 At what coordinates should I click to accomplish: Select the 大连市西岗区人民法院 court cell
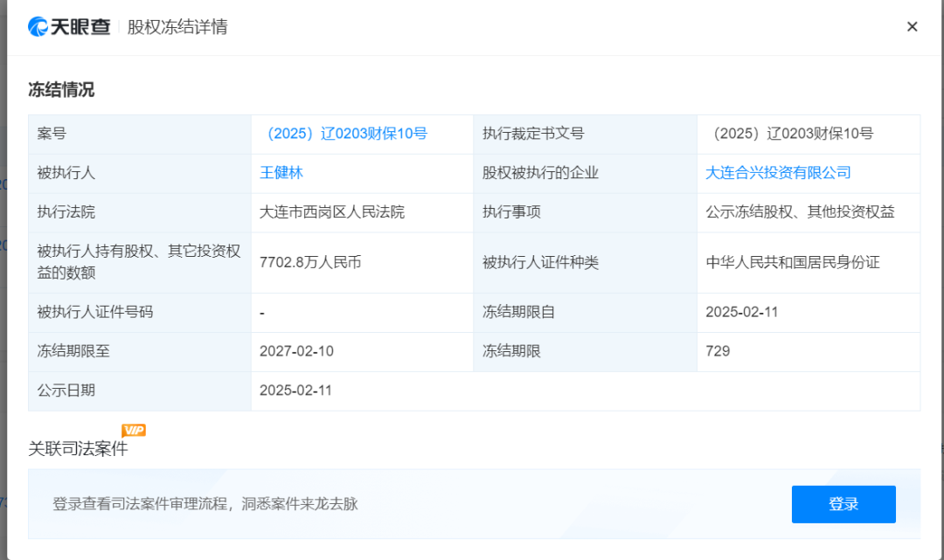click(332, 212)
